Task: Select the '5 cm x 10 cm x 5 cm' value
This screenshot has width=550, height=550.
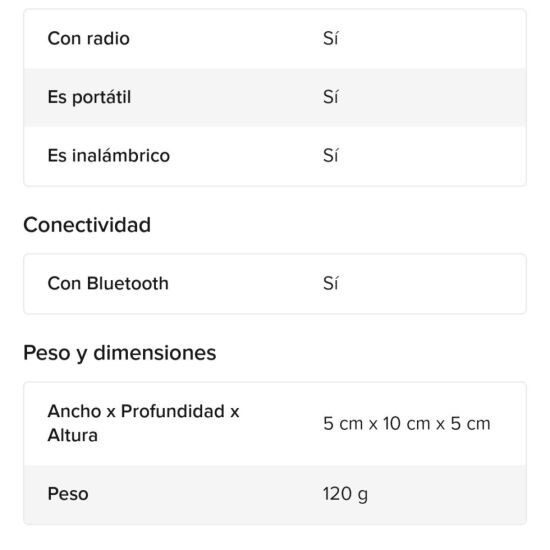Action: point(407,423)
